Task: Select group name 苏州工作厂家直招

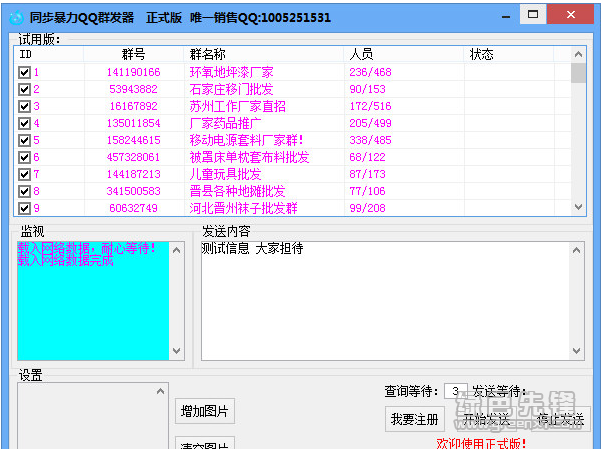Action: click(x=237, y=106)
